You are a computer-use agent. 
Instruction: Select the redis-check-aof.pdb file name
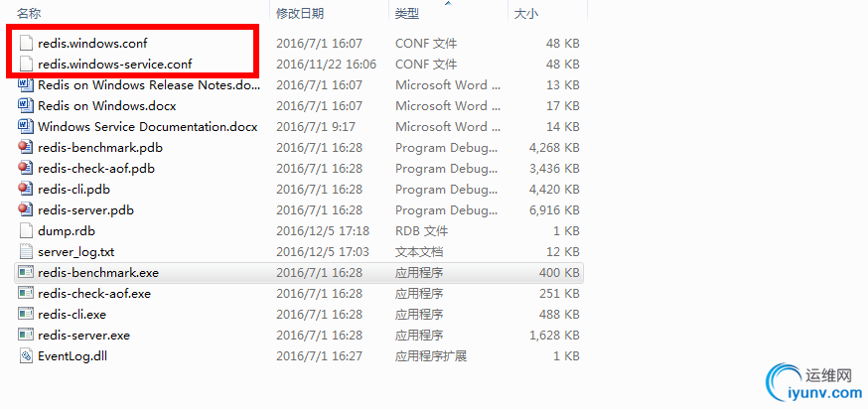pyautogui.click(x=96, y=168)
